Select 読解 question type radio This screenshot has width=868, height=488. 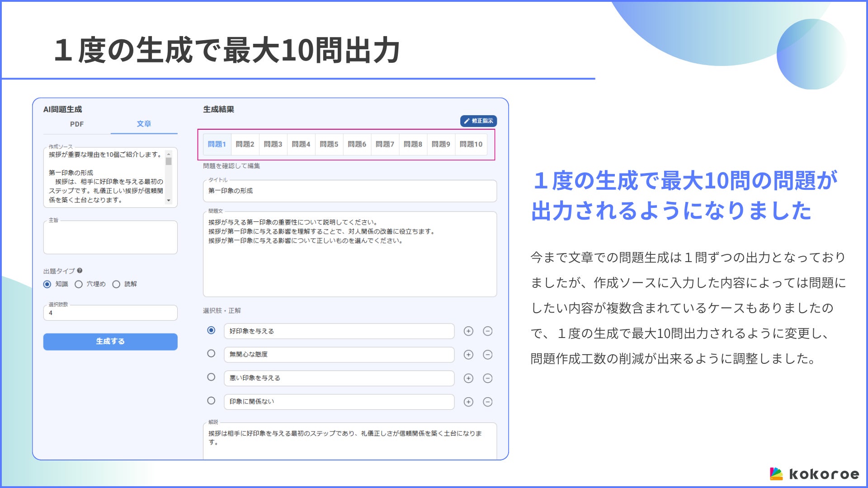116,284
